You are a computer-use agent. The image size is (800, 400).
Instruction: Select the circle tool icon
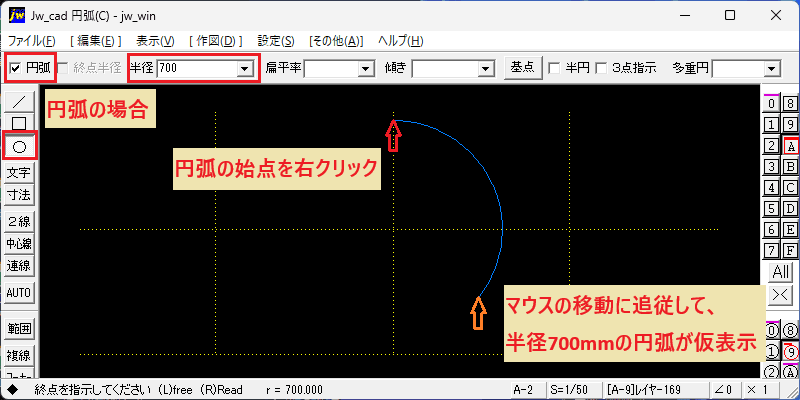[19, 147]
